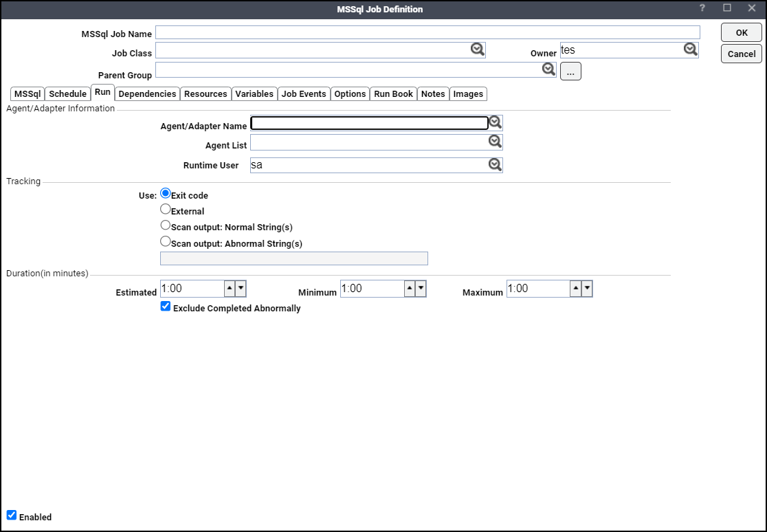
Task: Click the Minimum duration field
Action: pyautogui.click(x=373, y=289)
